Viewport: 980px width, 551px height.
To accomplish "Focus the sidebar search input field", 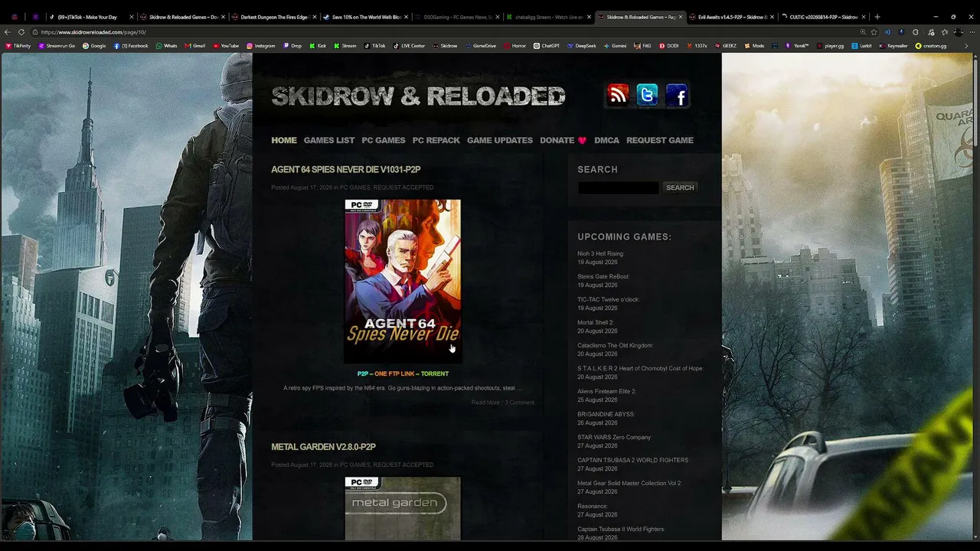I will (618, 187).
